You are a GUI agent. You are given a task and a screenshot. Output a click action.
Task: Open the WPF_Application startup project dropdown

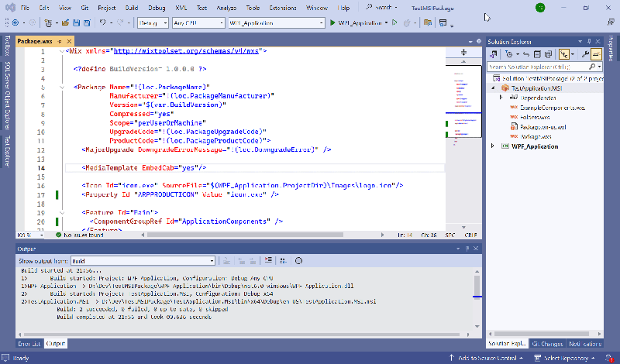pos(277,23)
